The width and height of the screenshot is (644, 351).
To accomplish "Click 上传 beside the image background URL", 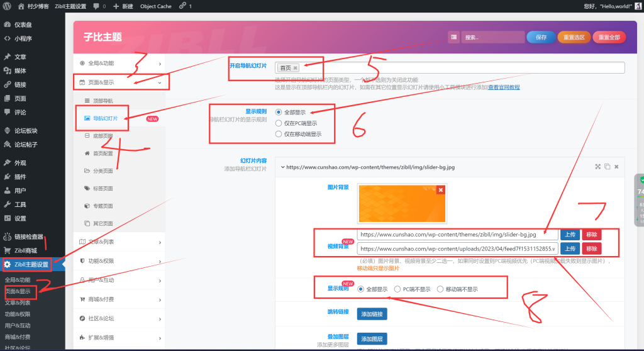I will (570, 235).
